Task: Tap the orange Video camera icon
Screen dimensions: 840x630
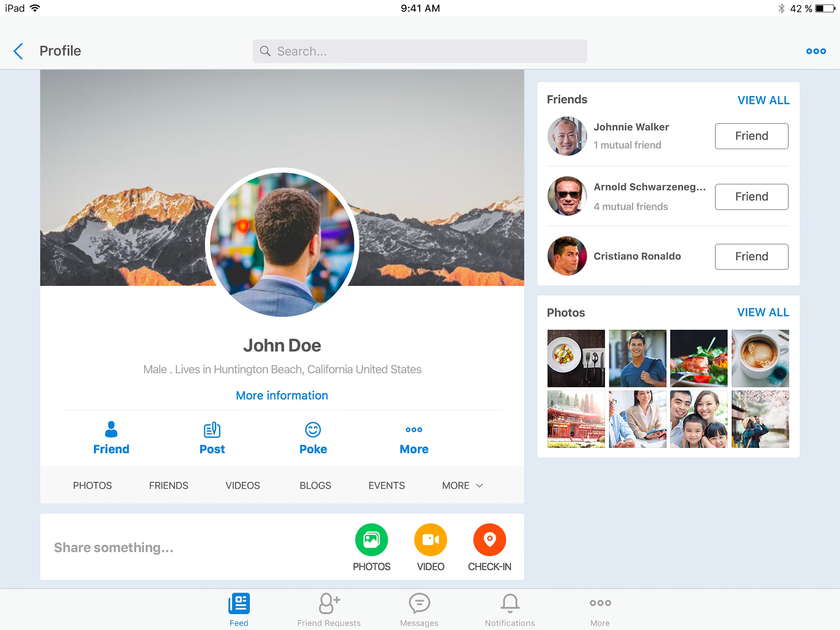Action: click(430, 539)
